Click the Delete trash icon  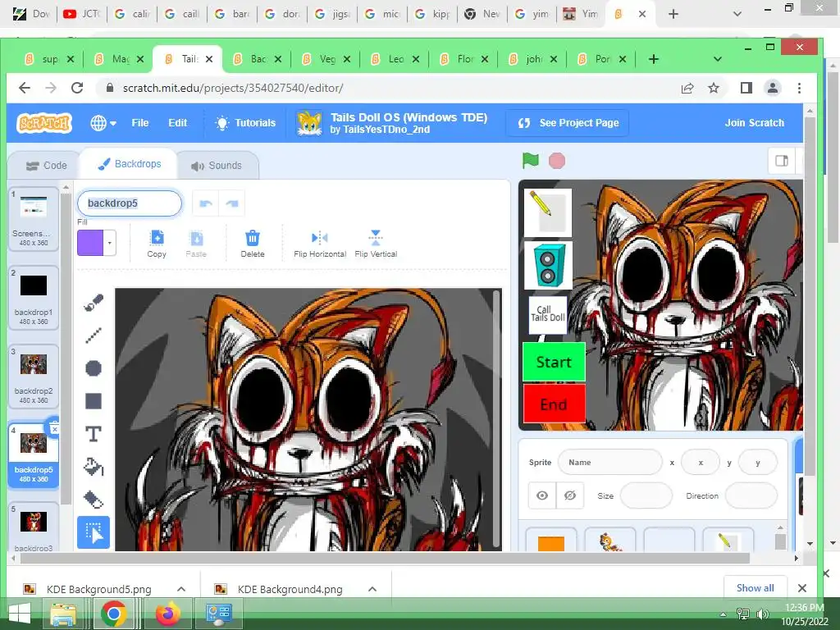point(253,244)
